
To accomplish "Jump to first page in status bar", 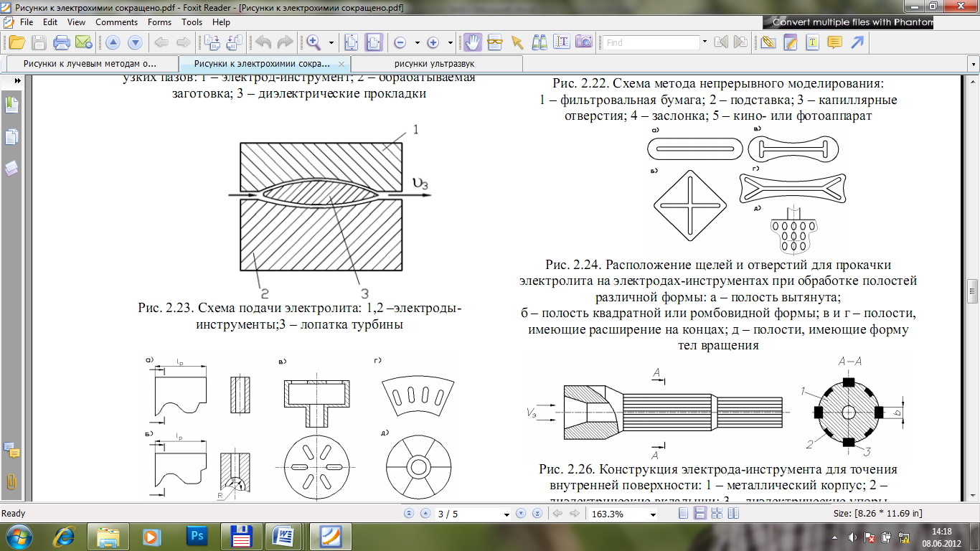I will pos(410,514).
